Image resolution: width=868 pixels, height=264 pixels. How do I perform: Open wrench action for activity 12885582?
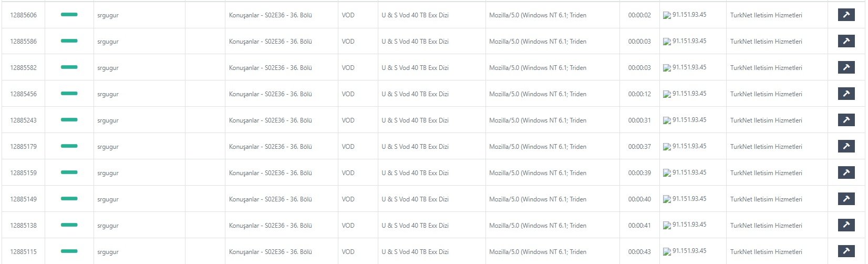846,67
